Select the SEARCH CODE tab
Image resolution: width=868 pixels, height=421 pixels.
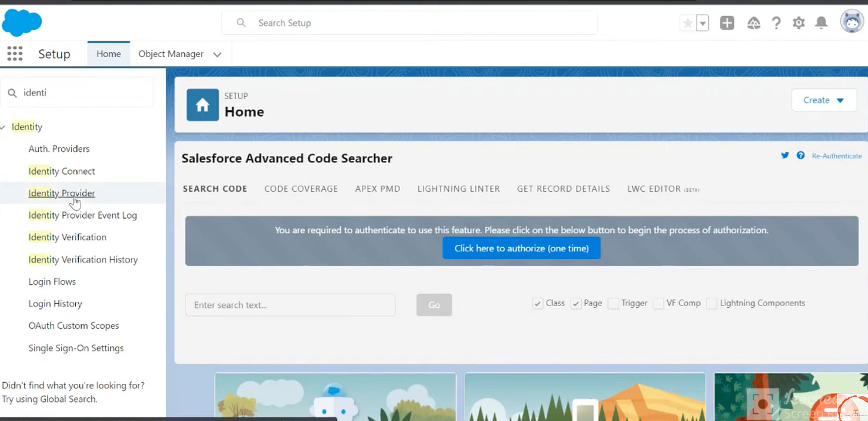[x=215, y=189]
